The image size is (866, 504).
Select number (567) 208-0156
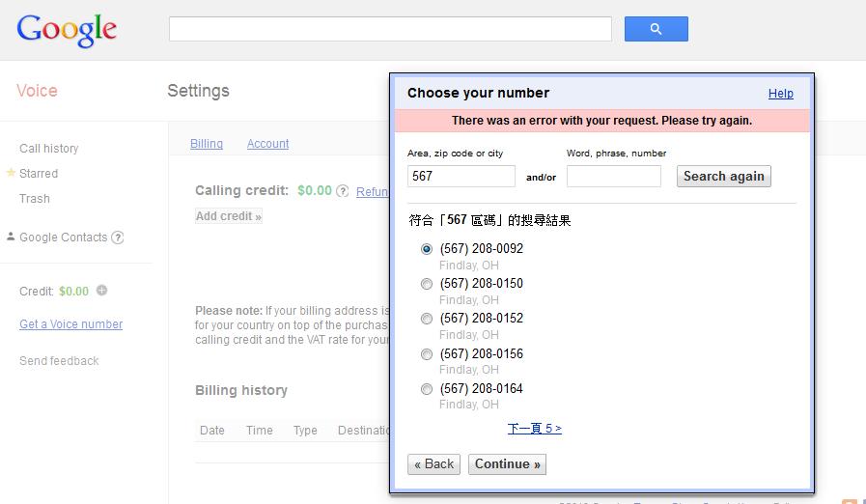(x=427, y=354)
